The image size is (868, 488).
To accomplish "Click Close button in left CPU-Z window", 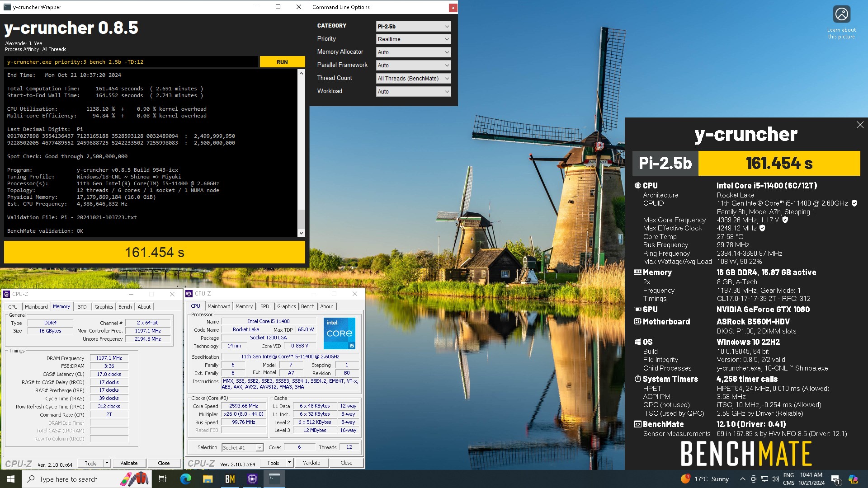I will pyautogui.click(x=164, y=463).
